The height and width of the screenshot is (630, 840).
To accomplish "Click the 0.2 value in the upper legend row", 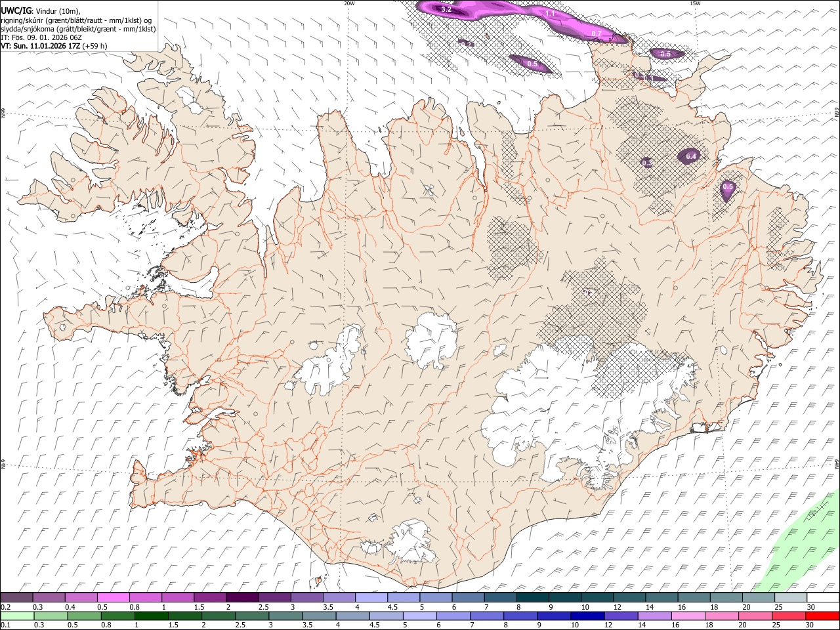I will 5,606.
